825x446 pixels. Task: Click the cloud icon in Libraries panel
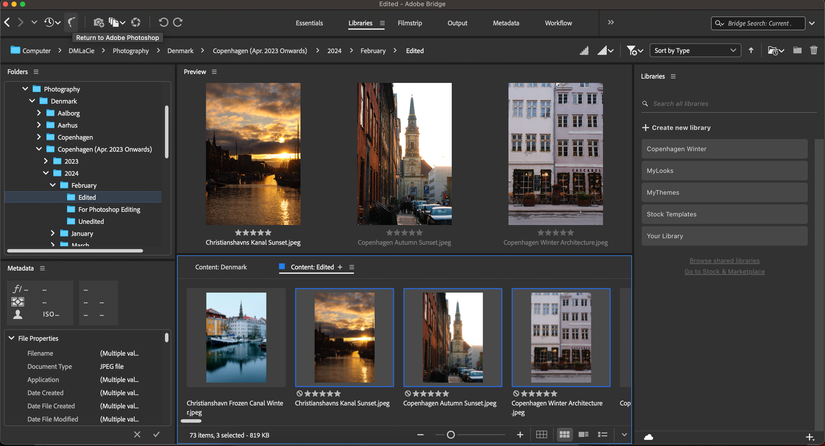648,437
